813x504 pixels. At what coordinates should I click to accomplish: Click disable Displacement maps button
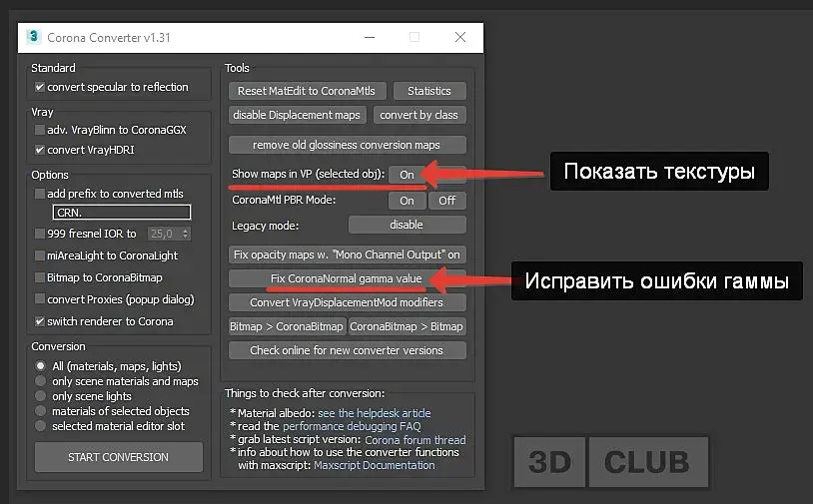[297, 115]
